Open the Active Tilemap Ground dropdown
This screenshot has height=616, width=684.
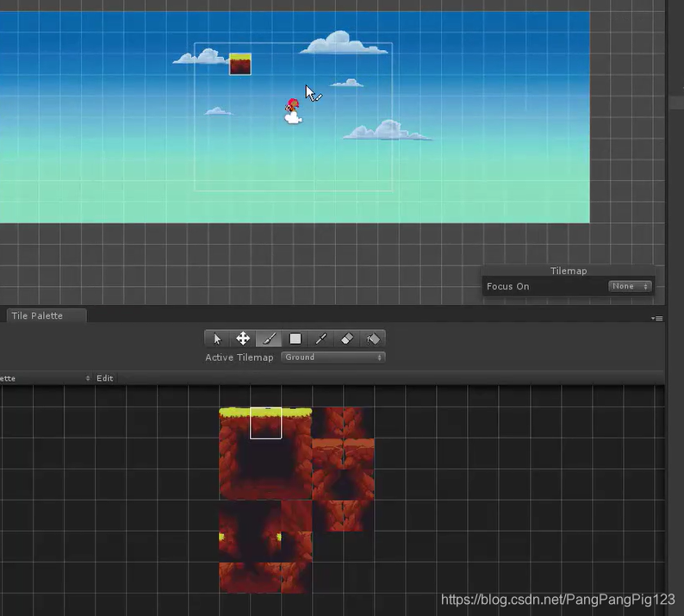(x=333, y=358)
